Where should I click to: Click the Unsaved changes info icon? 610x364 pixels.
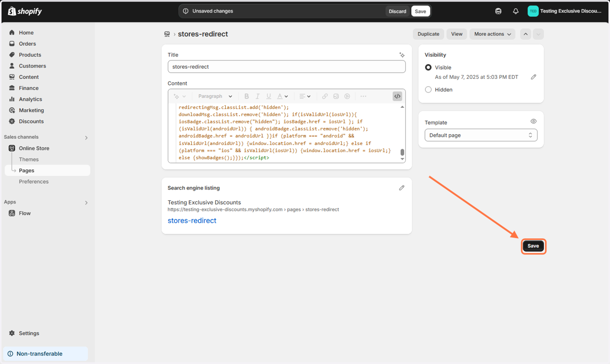[186, 11]
